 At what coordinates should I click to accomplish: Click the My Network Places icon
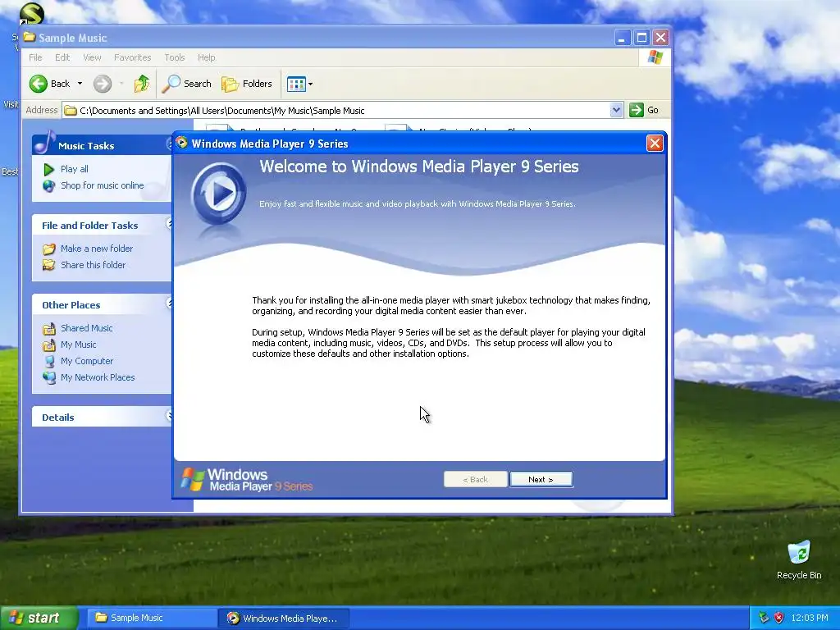48,377
